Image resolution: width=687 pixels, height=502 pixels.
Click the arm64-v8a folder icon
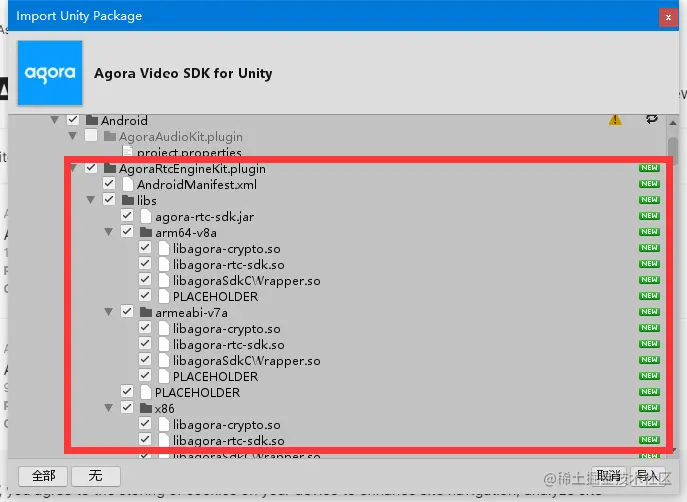(x=146, y=232)
